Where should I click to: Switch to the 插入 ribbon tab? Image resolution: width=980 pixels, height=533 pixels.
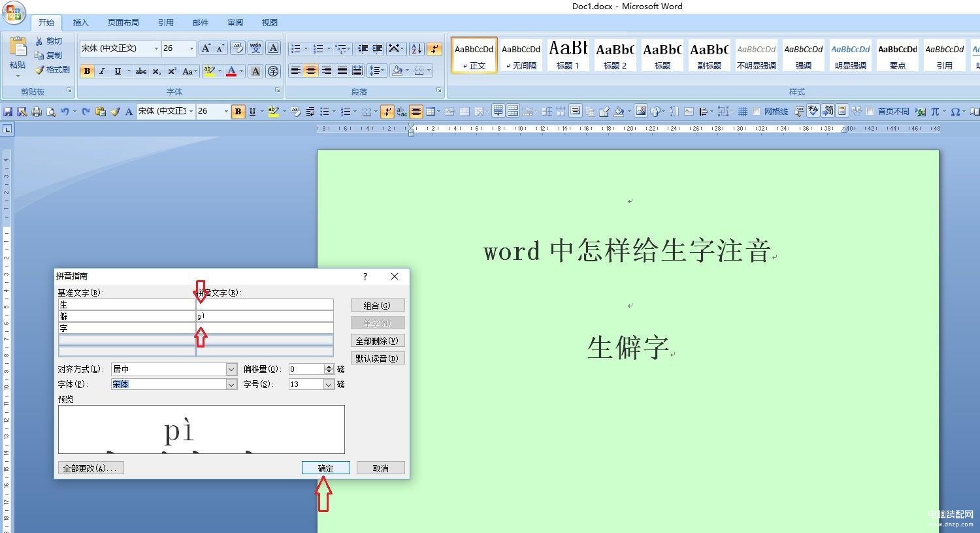[80, 22]
